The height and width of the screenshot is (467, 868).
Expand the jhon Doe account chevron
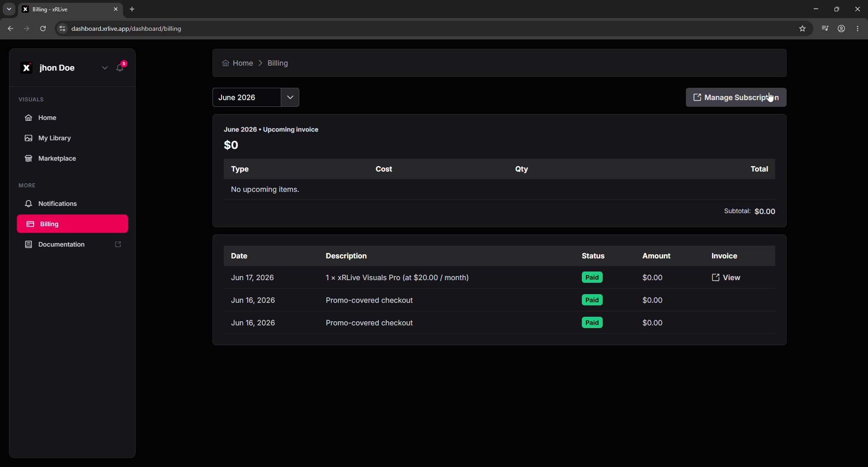(104, 68)
